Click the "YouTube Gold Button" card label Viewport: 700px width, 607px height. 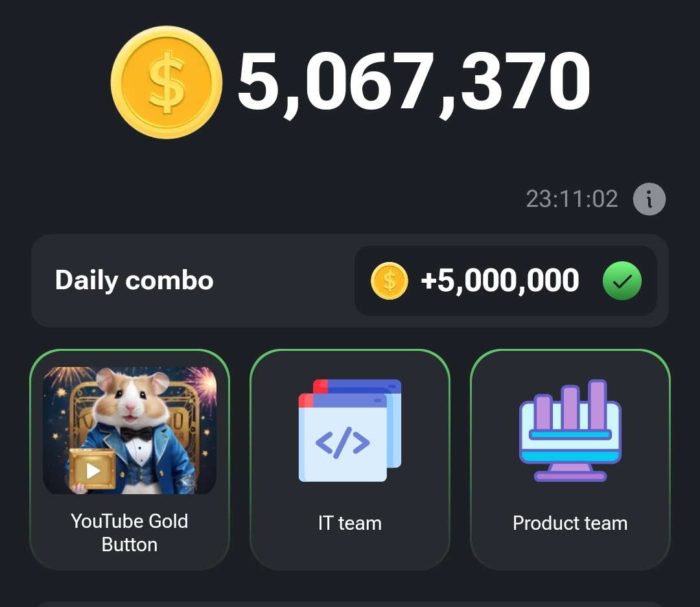130,533
